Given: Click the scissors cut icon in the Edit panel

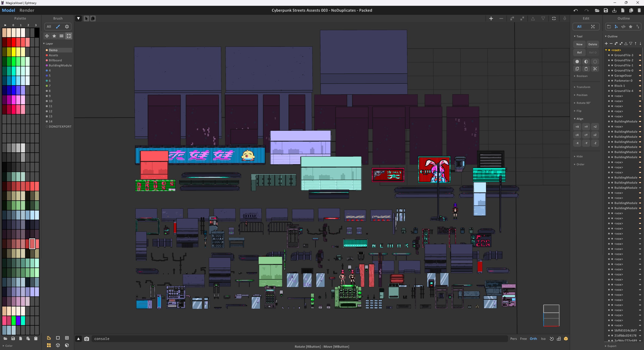Looking at the screenshot, I should pyautogui.click(x=595, y=69).
